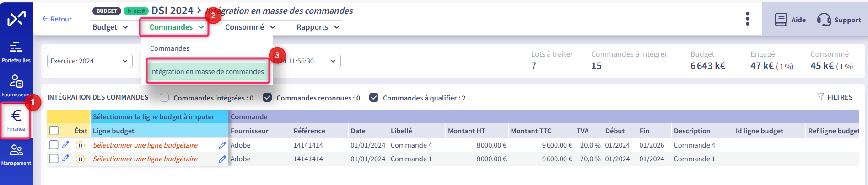
Task: Contact Support via headset icon
Action: point(839,20)
